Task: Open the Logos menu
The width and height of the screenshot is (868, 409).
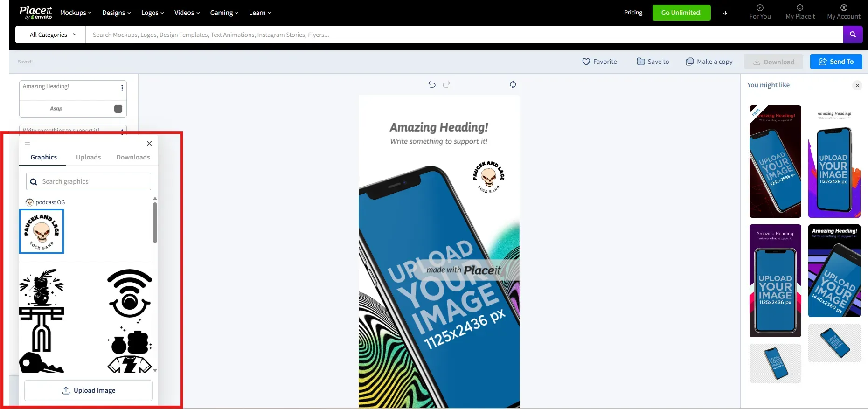Action: point(153,13)
